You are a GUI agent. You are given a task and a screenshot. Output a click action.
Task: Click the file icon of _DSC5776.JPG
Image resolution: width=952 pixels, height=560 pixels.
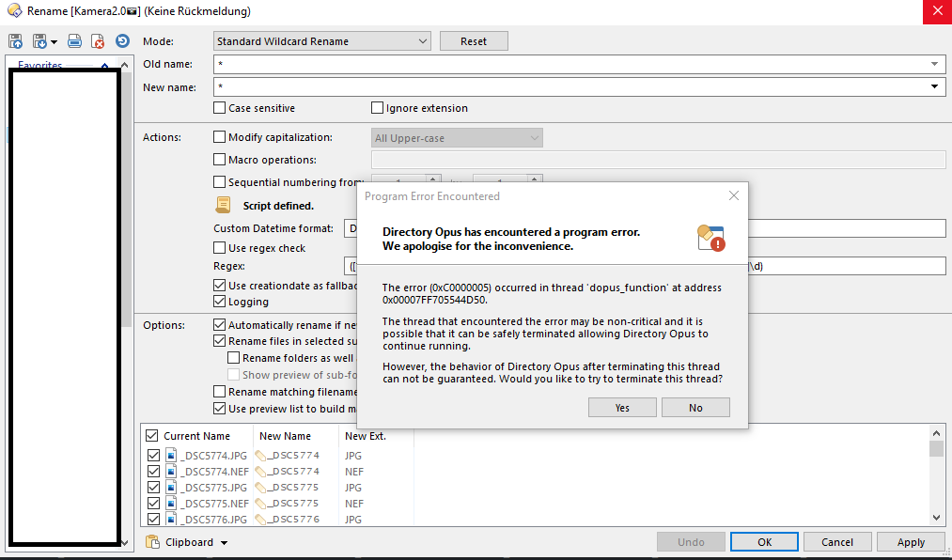tap(172, 520)
